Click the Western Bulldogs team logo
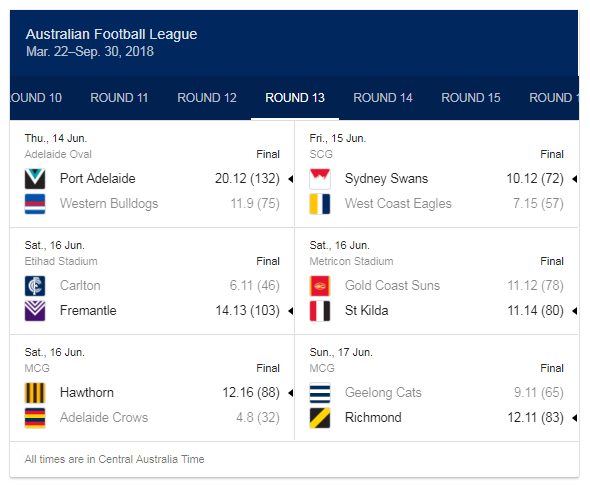This screenshot has height=488, width=590. (35, 204)
